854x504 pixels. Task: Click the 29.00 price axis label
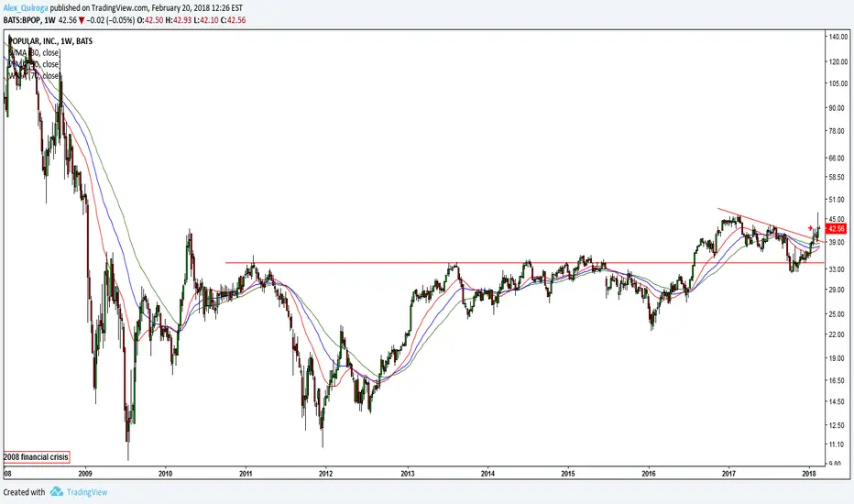[x=838, y=290]
